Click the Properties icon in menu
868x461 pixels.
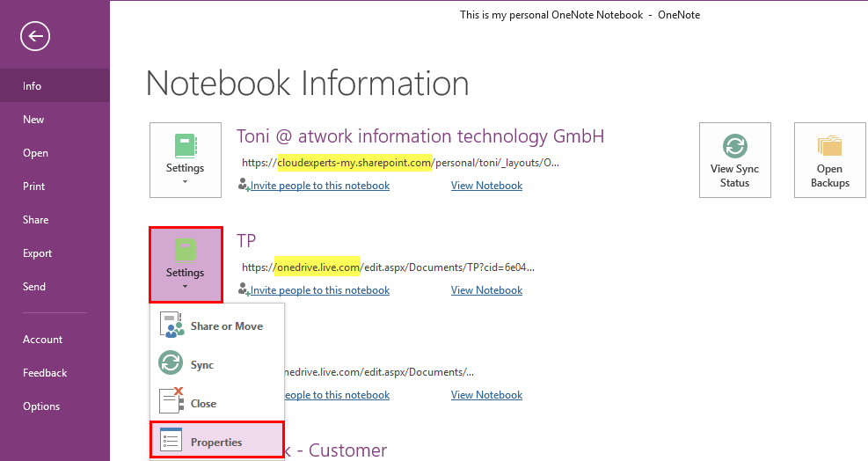point(171,441)
